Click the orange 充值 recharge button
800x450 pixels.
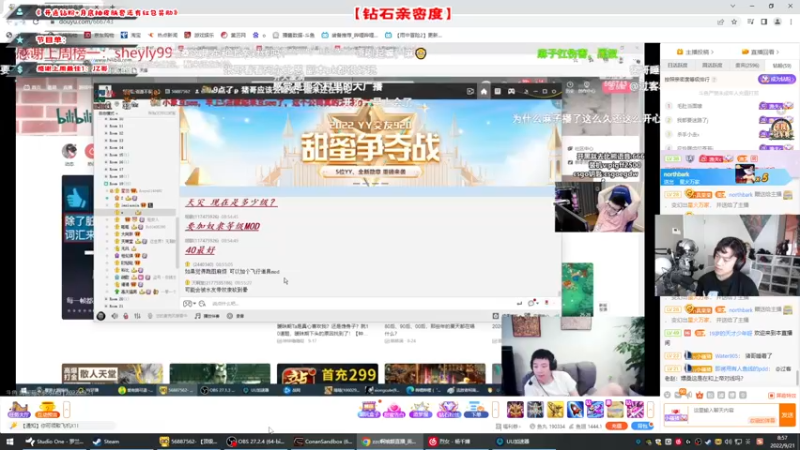(x=616, y=426)
